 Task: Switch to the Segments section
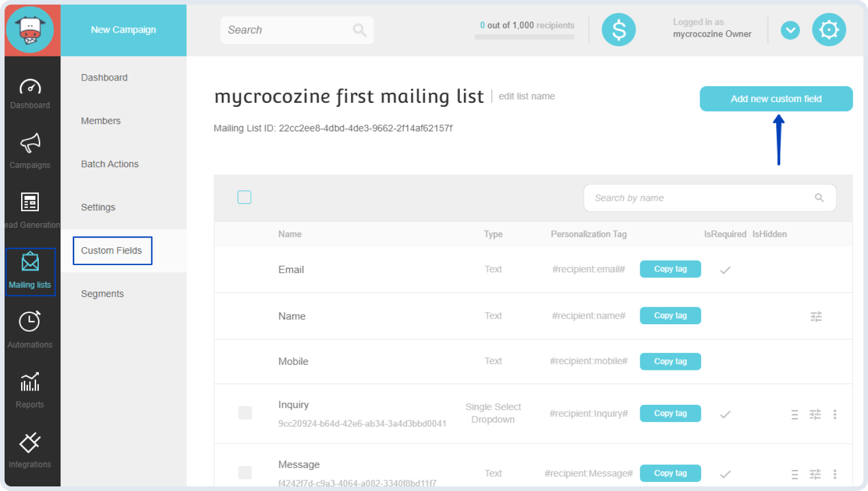coord(102,293)
